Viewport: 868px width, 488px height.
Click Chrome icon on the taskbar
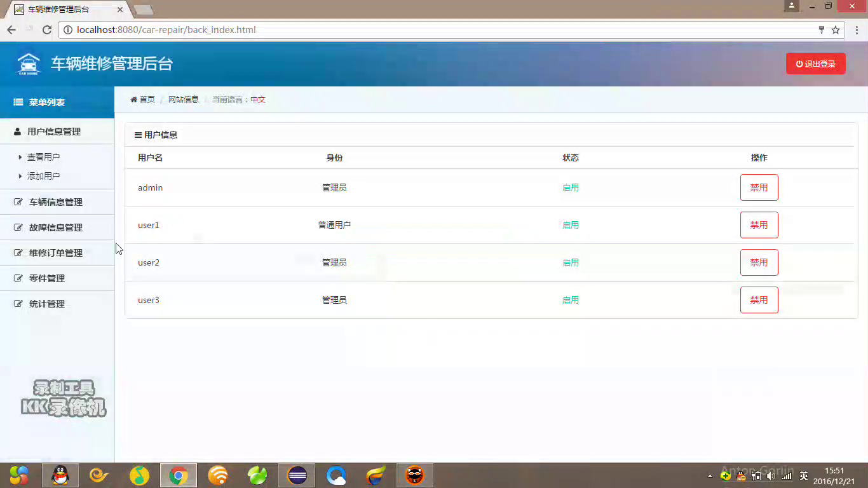[x=179, y=475]
